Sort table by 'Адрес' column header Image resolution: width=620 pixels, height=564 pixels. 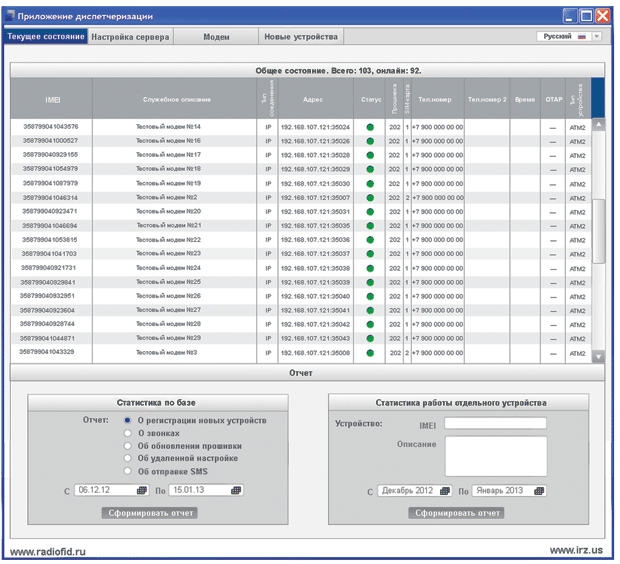316,99
